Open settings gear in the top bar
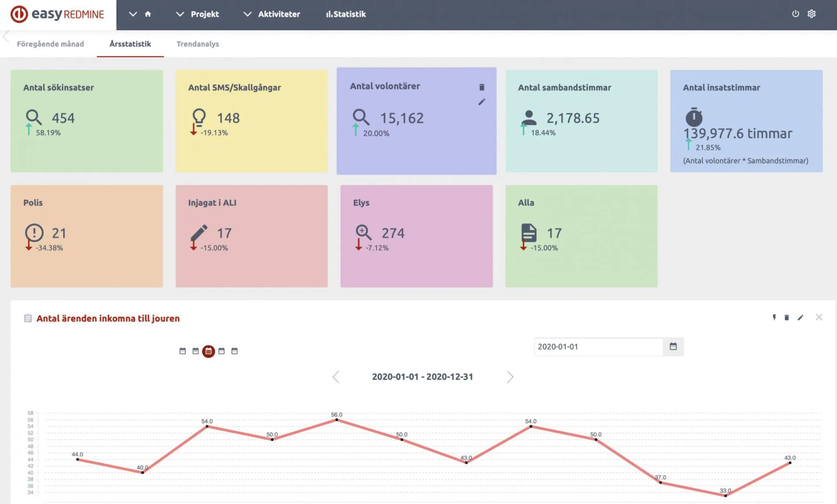The width and height of the screenshot is (837, 504). (811, 14)
